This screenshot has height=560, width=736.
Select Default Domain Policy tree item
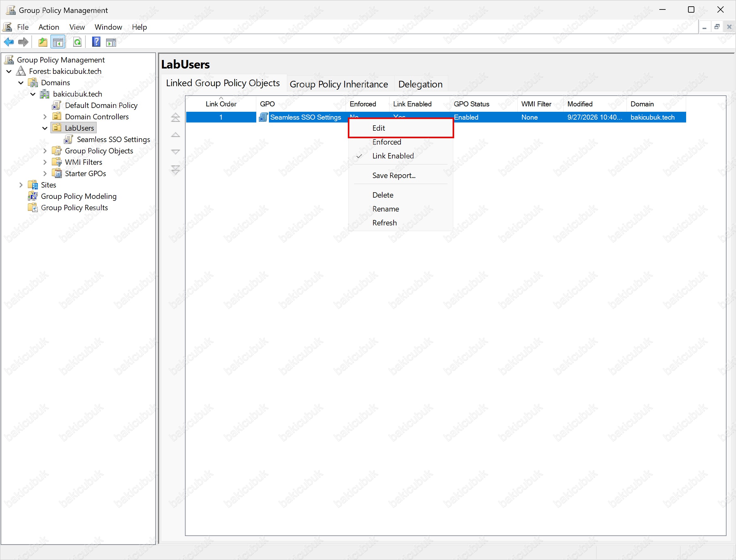[101, 105]
